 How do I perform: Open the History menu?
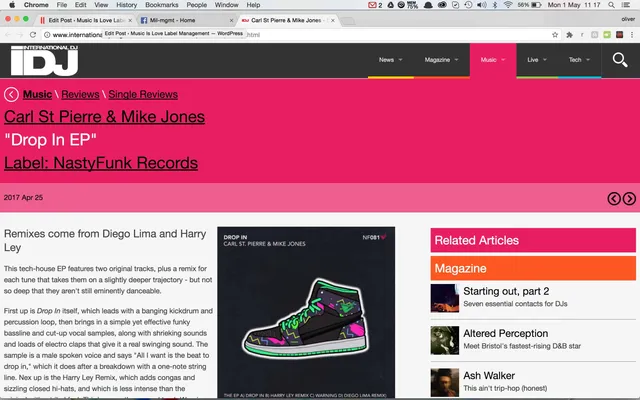click(127, 5)
